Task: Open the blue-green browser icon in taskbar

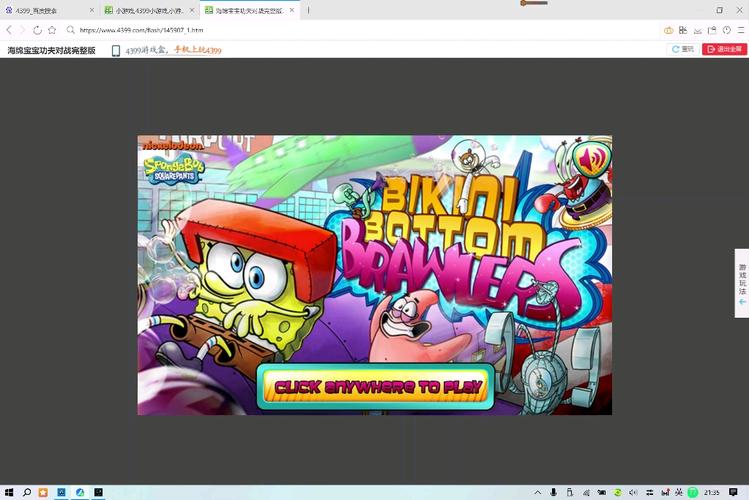Action: pyautogui.click(x=80, y=492)
